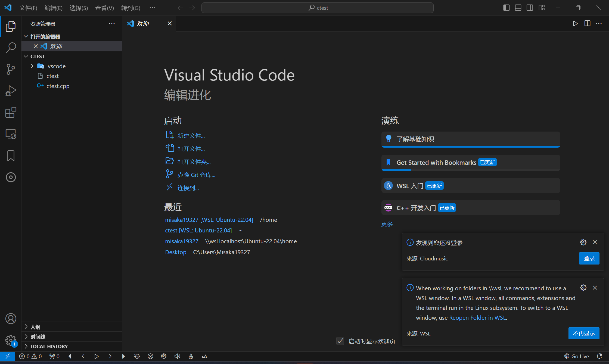Click the 连接到 link

(x=188, y=188)
